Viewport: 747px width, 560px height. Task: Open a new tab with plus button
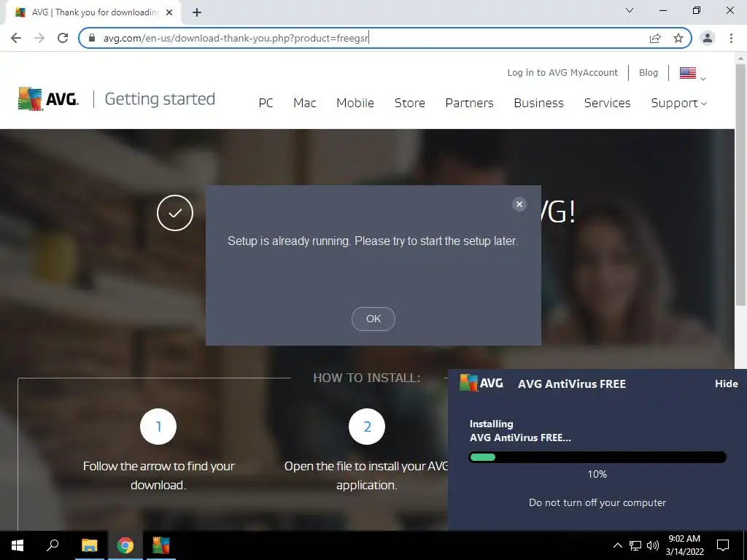click(x=197, y=12)
